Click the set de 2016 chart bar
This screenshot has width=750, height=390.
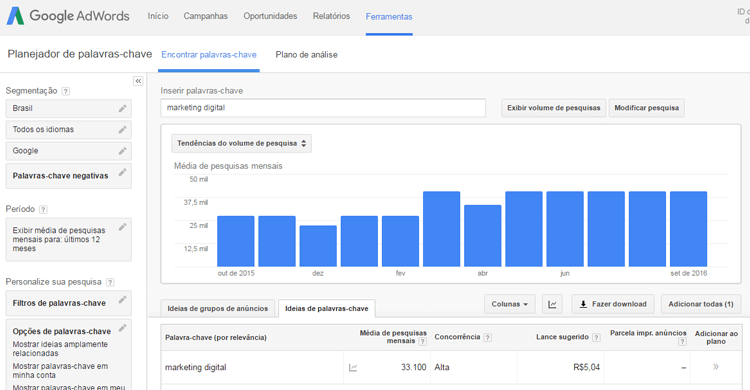688,229
